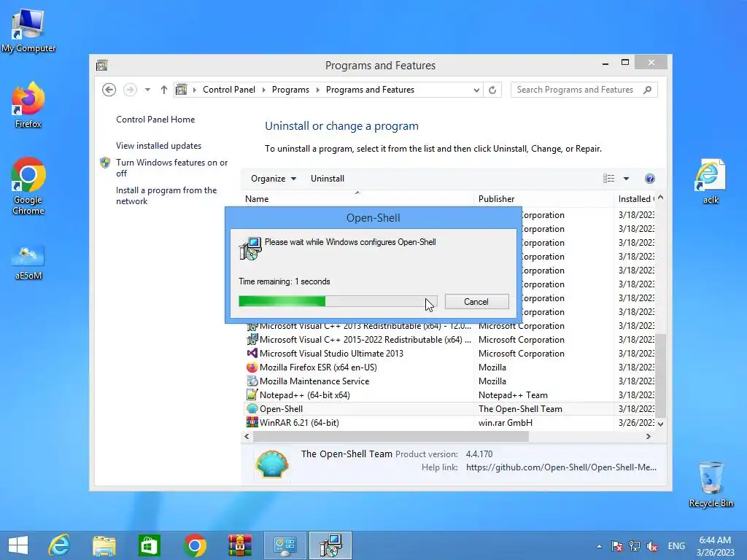Launch Chrome from the taskbar
This screenshot has width=747, height=560.
click(x=194, y=545)
